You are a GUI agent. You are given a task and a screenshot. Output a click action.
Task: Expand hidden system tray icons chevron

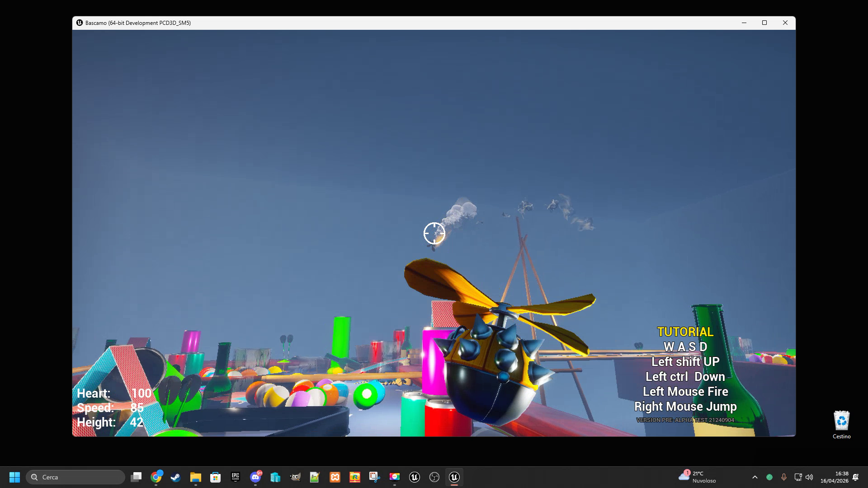point(755,477)
